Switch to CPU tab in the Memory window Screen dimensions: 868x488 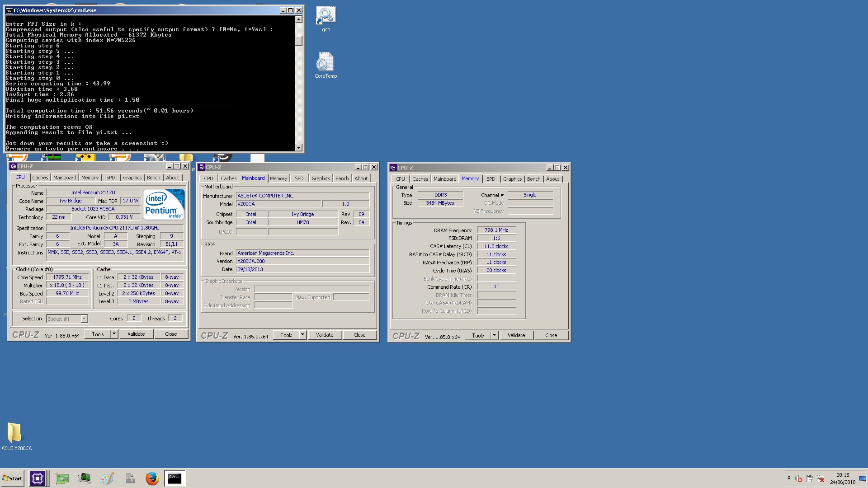pos(400,179)
